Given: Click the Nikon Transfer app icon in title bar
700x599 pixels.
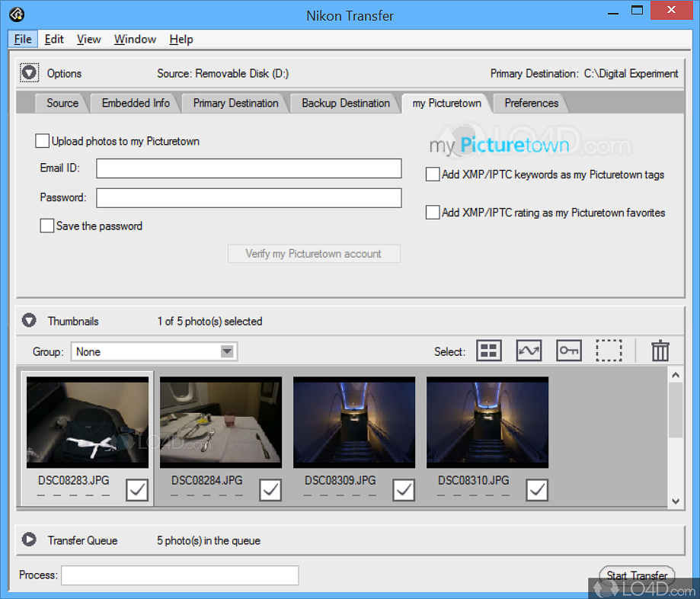Looking at the screenshot, I should [17, 14].
